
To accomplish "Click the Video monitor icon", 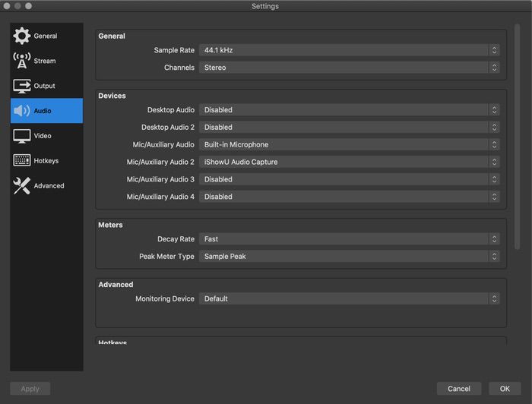I will click(22, 136).
